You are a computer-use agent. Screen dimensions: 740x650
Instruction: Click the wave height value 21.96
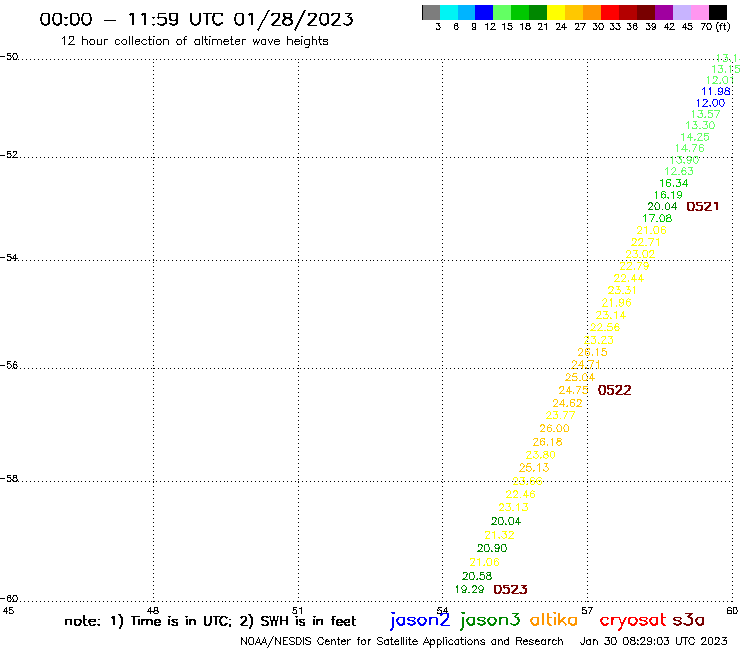point(616,303)
